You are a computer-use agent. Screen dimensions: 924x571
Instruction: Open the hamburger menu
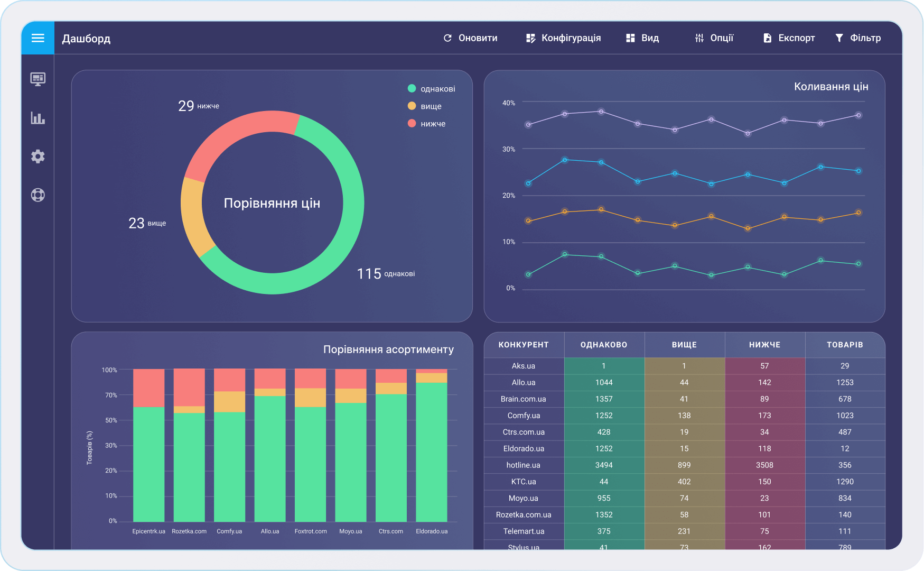coord(38,38)
